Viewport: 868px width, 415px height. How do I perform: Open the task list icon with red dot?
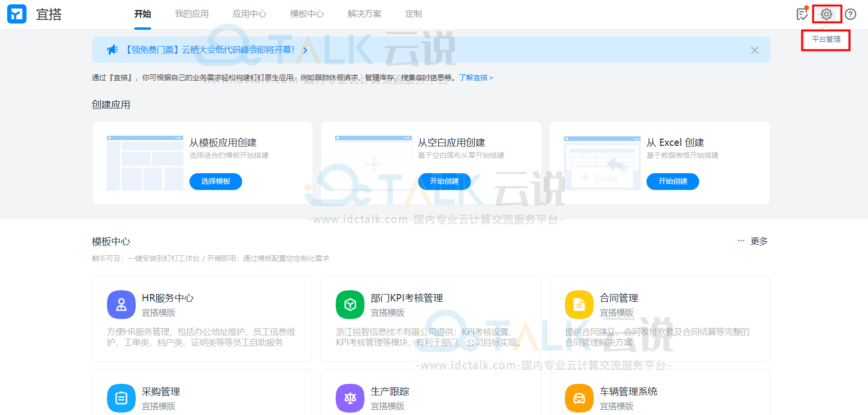point(802,14)
